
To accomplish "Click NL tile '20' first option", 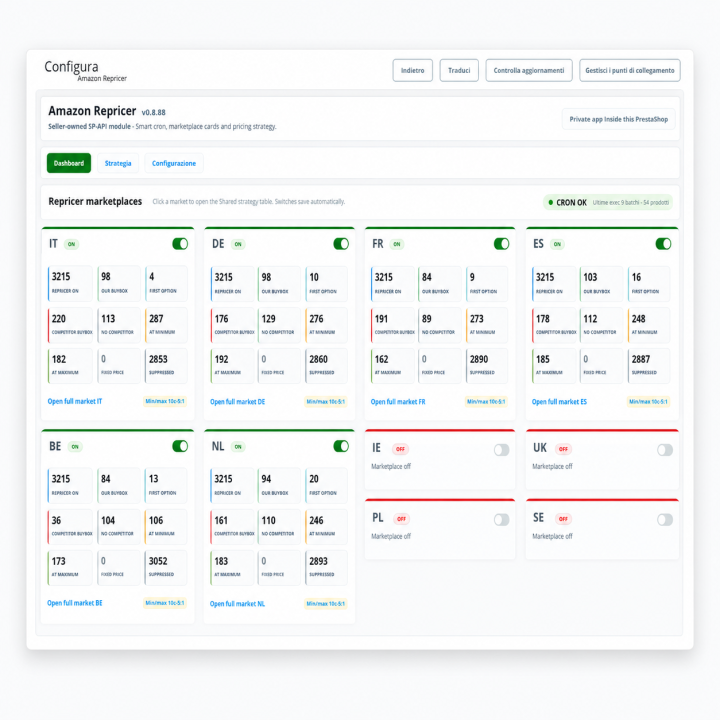I will coord(326,485).
